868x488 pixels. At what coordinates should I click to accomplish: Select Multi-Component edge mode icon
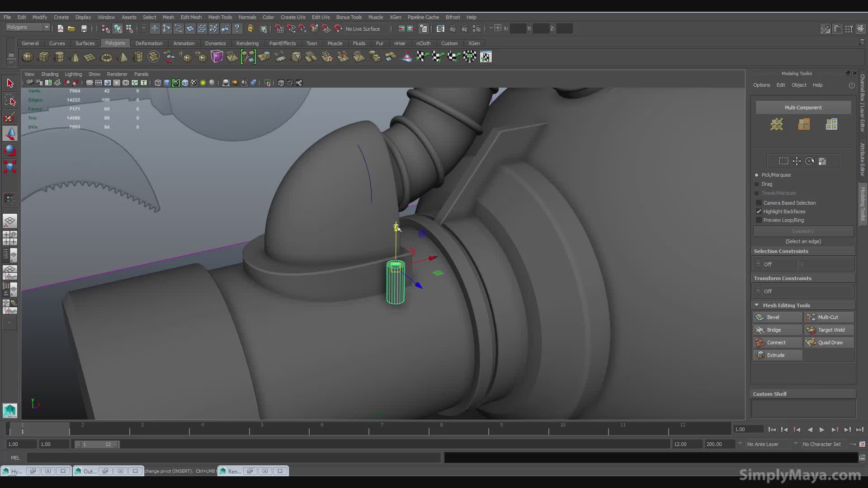tap(804, 124)
